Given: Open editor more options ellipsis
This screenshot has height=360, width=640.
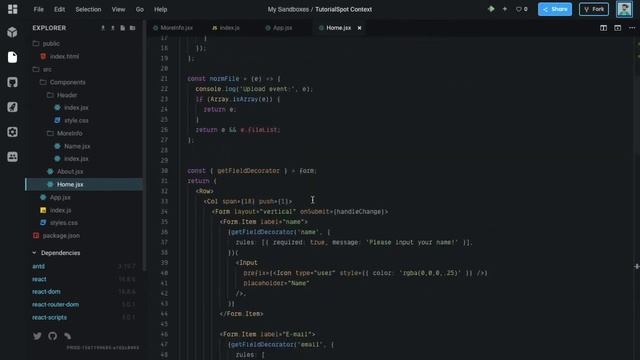Looking at the screenshot, I should click(632, 28).
